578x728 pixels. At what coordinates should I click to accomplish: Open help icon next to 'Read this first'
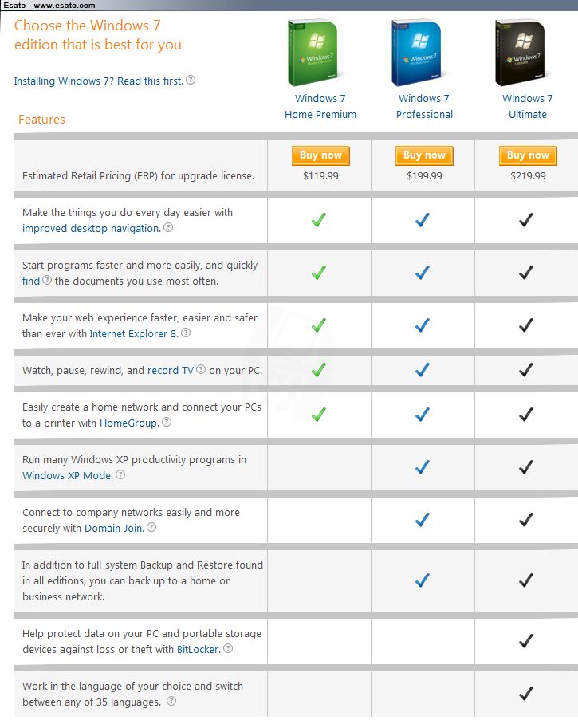(x=191, y=80)
